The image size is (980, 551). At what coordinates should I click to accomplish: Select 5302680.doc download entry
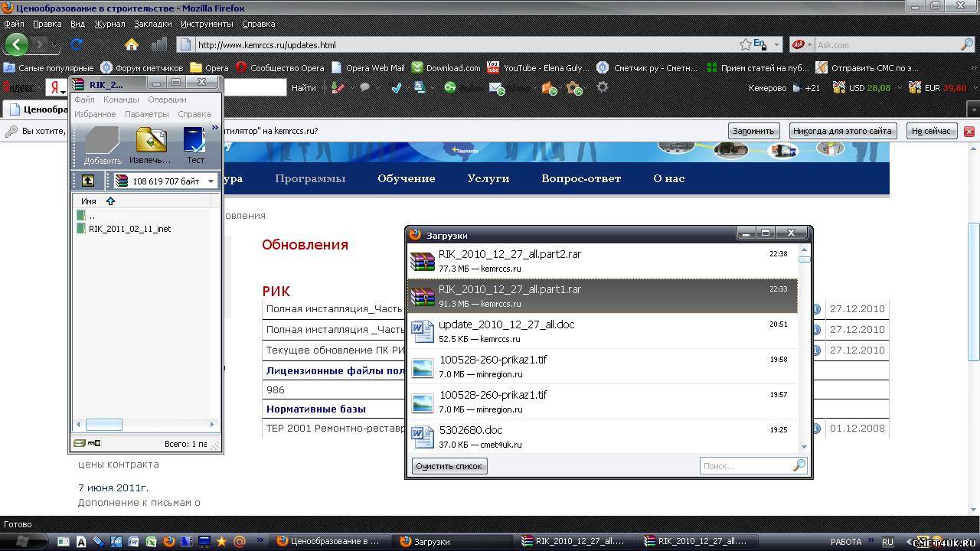[603, 437]
